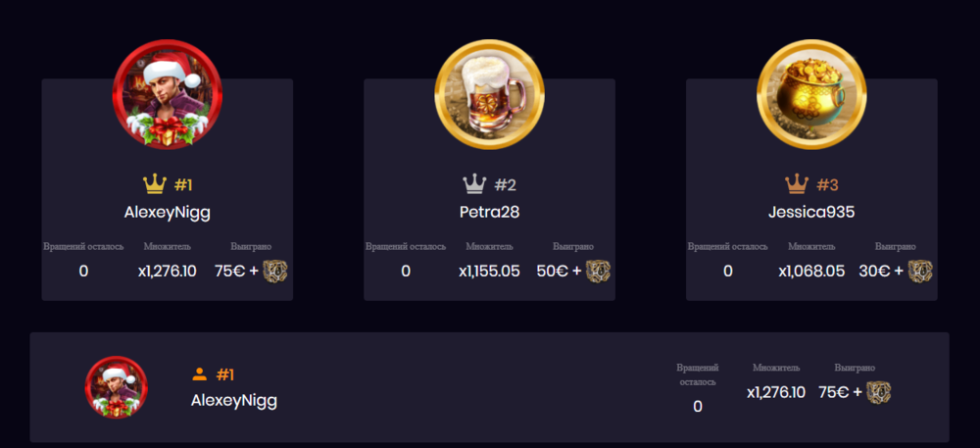Viewport: 980px width, 448px height.
Task: Click the x1,276.10 multiplier in first card
Action: (x=167, y=272)
